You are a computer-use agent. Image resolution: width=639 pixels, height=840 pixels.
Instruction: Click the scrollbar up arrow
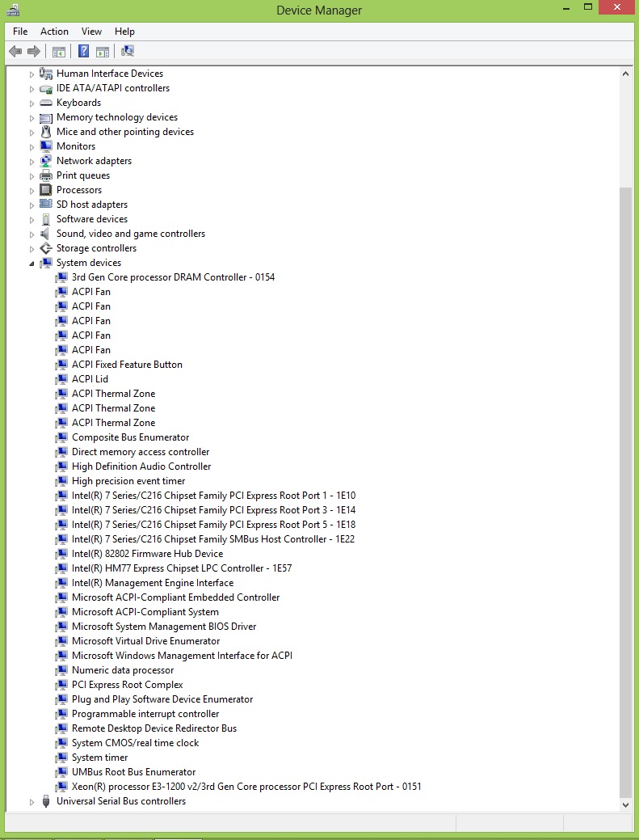[x=625, y=74]
